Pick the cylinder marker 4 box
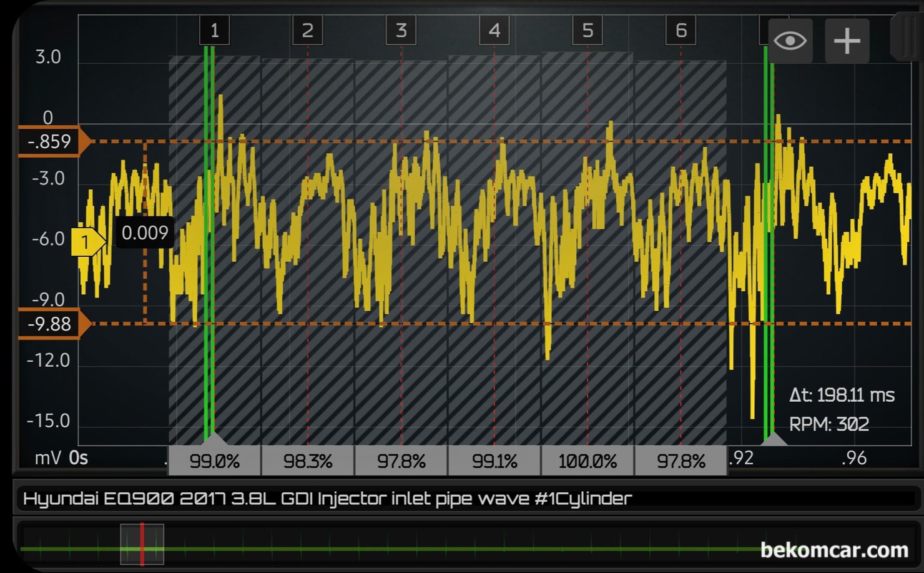This screenshot has width=924, height=573. click(494, 31)
